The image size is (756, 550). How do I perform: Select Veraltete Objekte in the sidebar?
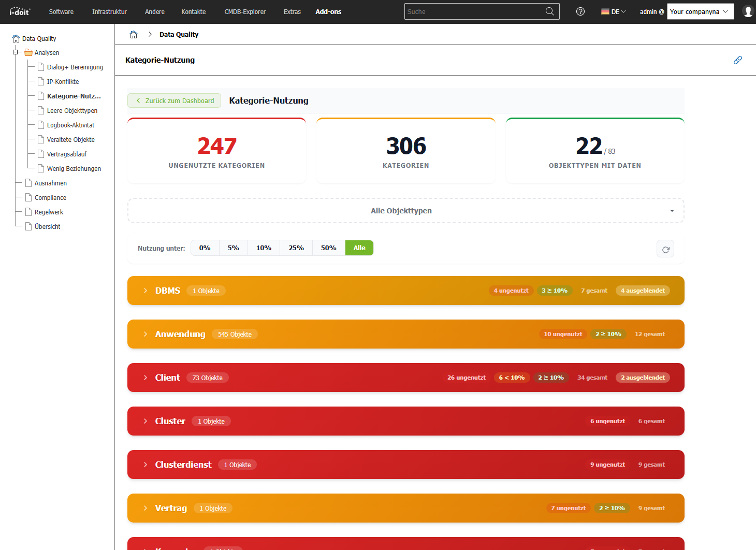pyautogui.click(x=70, y=139)
